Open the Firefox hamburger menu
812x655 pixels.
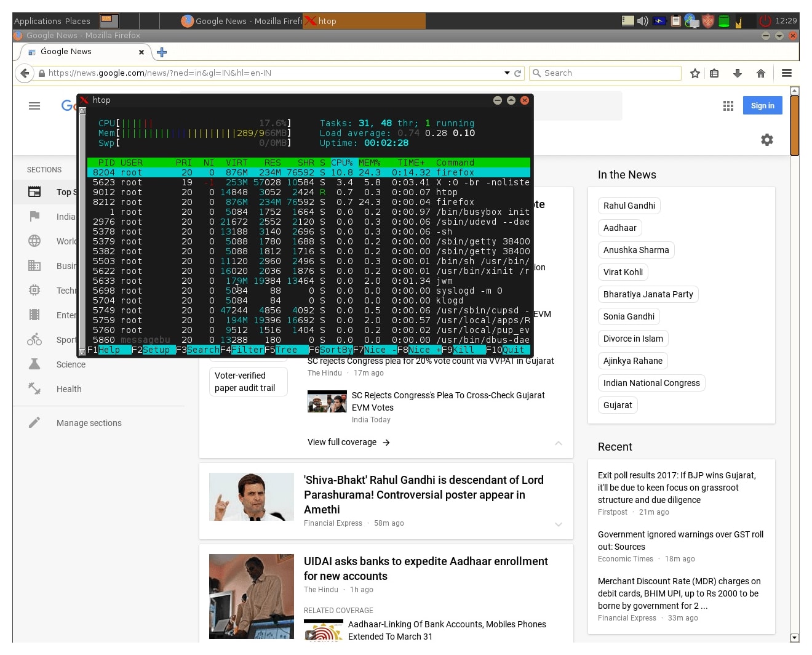[786, 73]
